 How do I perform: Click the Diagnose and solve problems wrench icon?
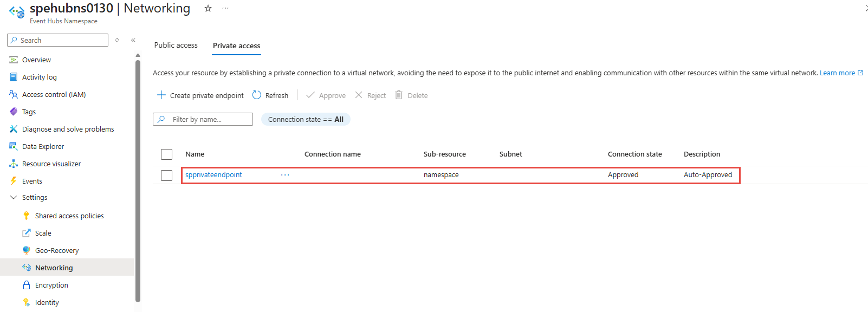click(14, 129)
